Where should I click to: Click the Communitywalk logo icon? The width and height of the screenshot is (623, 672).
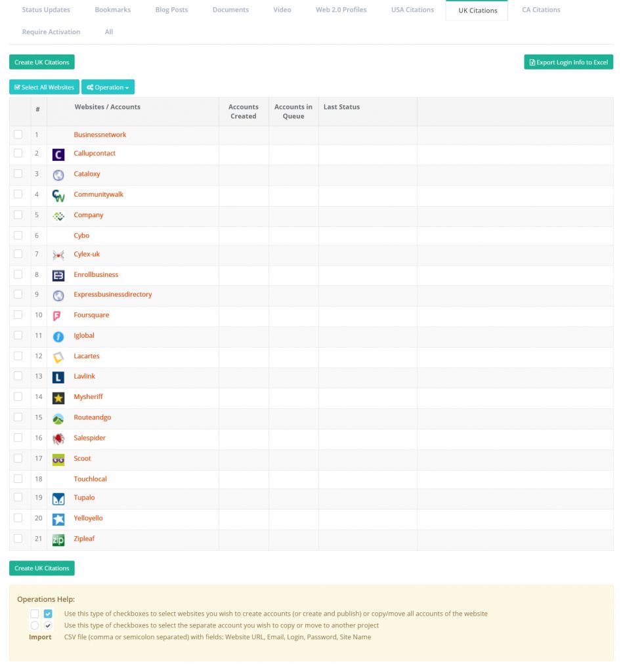pyautogui.click(x=58, y=195)
